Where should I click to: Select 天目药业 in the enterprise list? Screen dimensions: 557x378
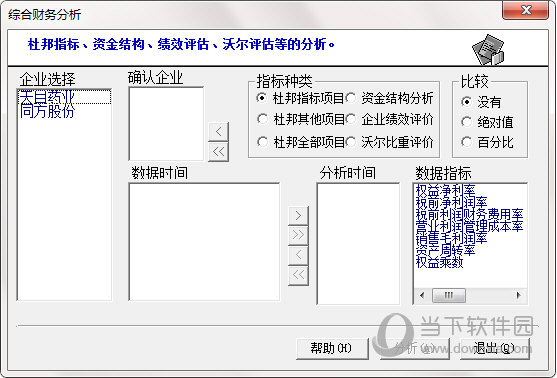click(x=65, y=97)
